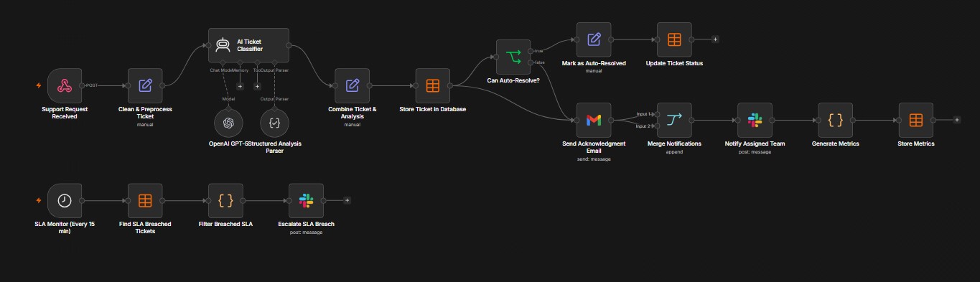Select the Store Metrics node
980x282 pixels.
(916, 120)
